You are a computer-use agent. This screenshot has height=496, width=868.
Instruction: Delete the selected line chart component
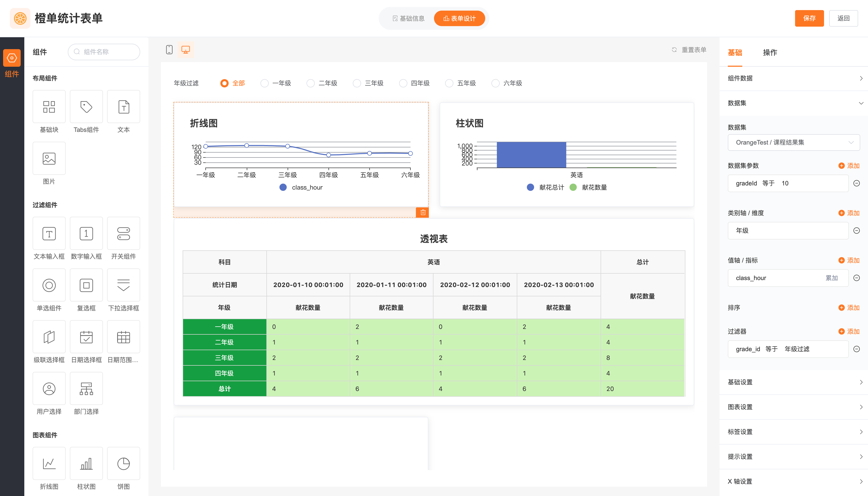pyautogui.click(x=423, y=212)
